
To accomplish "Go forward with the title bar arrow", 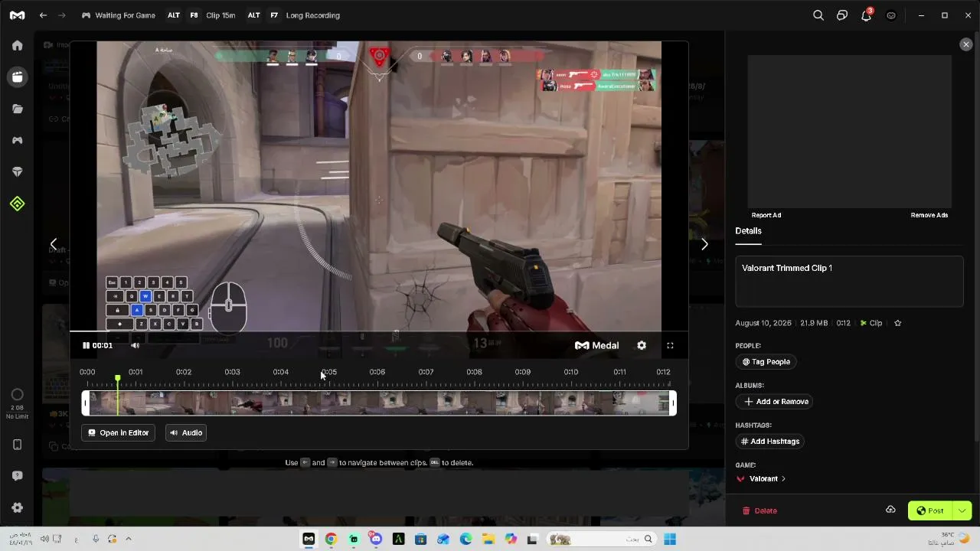I will [62, 15].
